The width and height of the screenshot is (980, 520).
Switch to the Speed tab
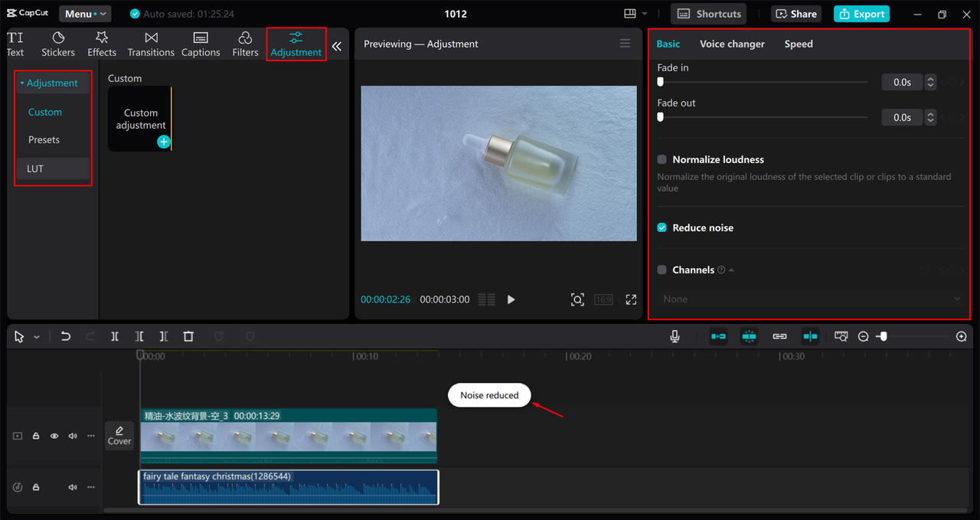[x=799, y=44]
